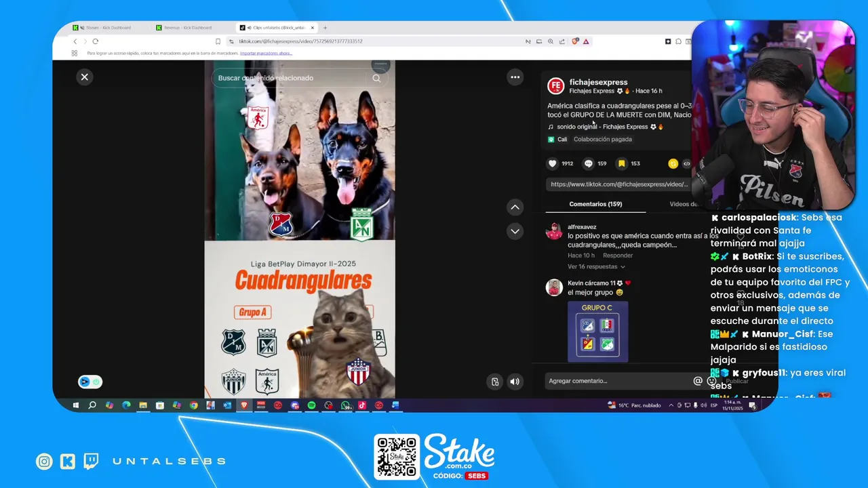Open the browser zoom magnifier icon

click(x=551, y=41)
